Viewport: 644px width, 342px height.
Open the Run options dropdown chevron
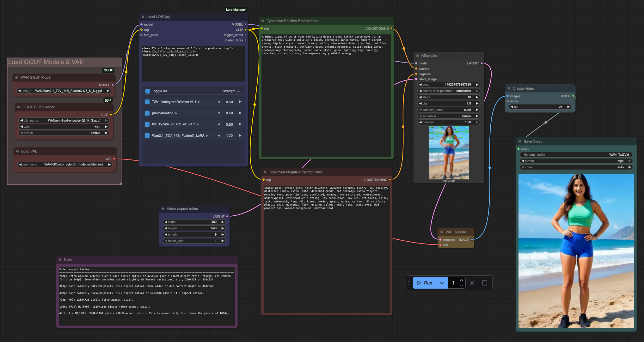coord(442,283)
